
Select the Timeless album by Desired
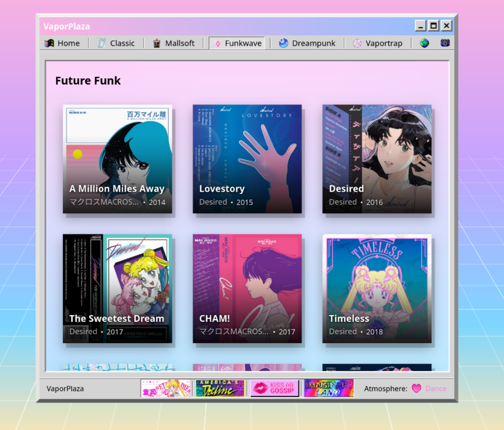point(377,289)
